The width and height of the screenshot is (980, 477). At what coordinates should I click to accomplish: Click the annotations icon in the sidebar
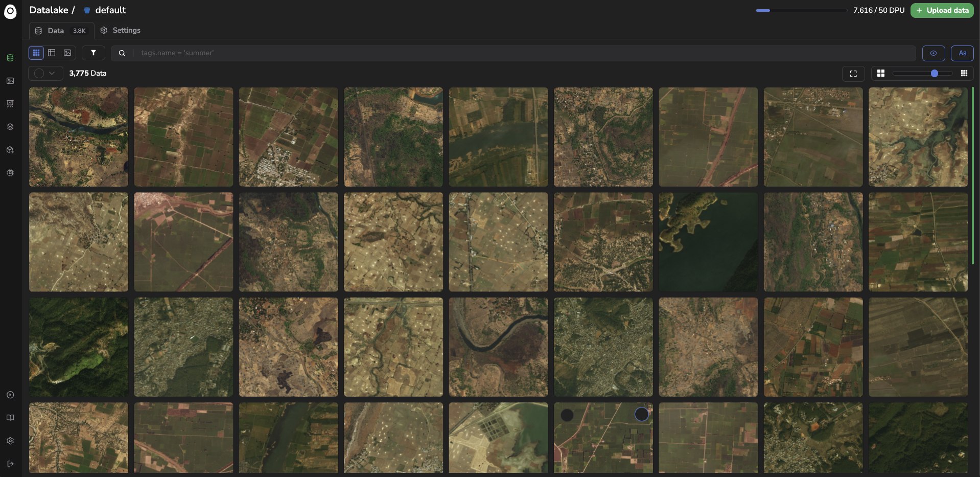pos(10,103)
